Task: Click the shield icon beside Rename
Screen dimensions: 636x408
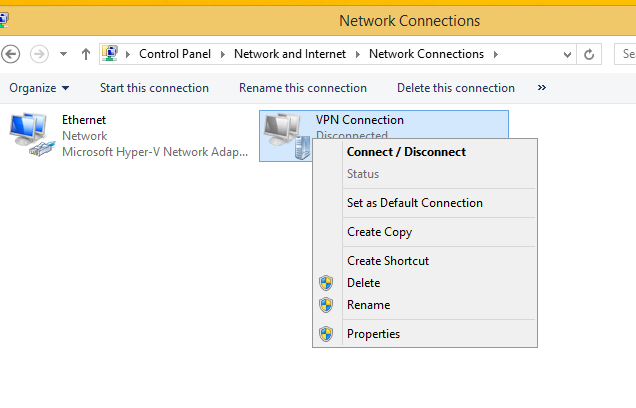Action: click(326, 305)
